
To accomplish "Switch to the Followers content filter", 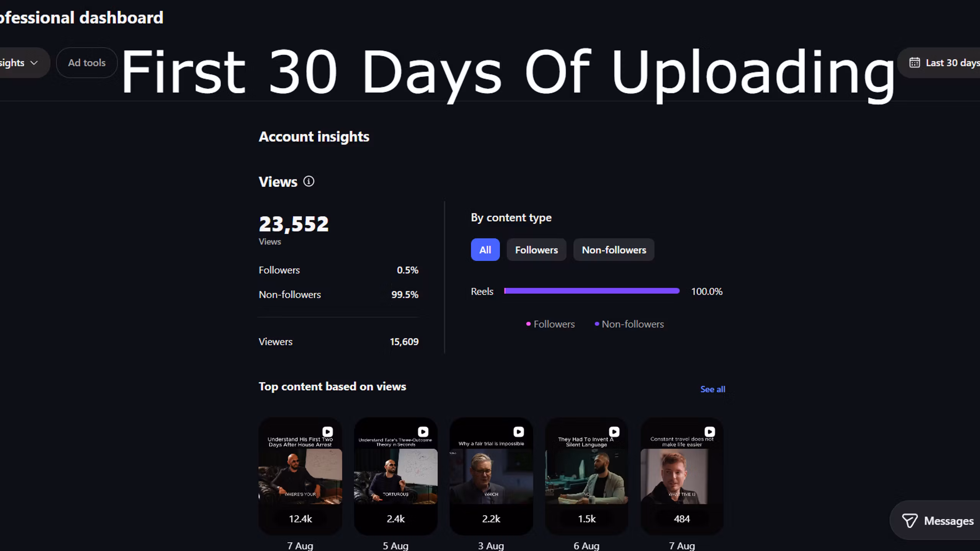I will pos(536,250).
